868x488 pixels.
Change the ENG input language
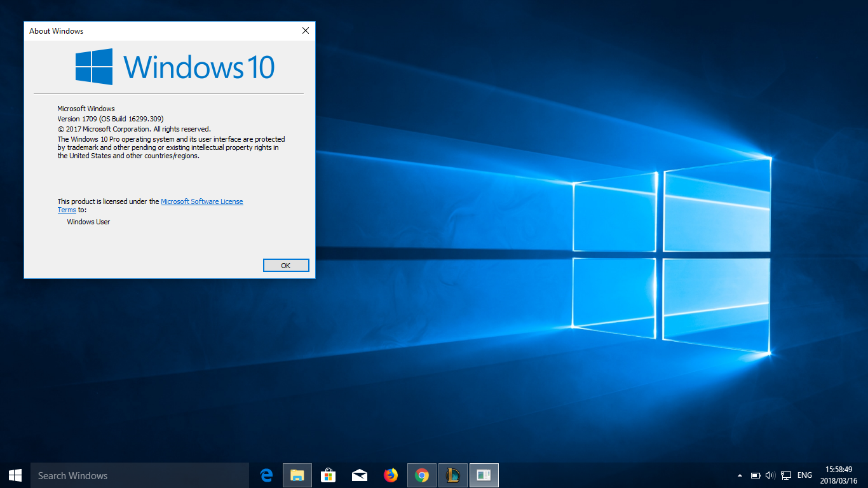tap(804, 475)
